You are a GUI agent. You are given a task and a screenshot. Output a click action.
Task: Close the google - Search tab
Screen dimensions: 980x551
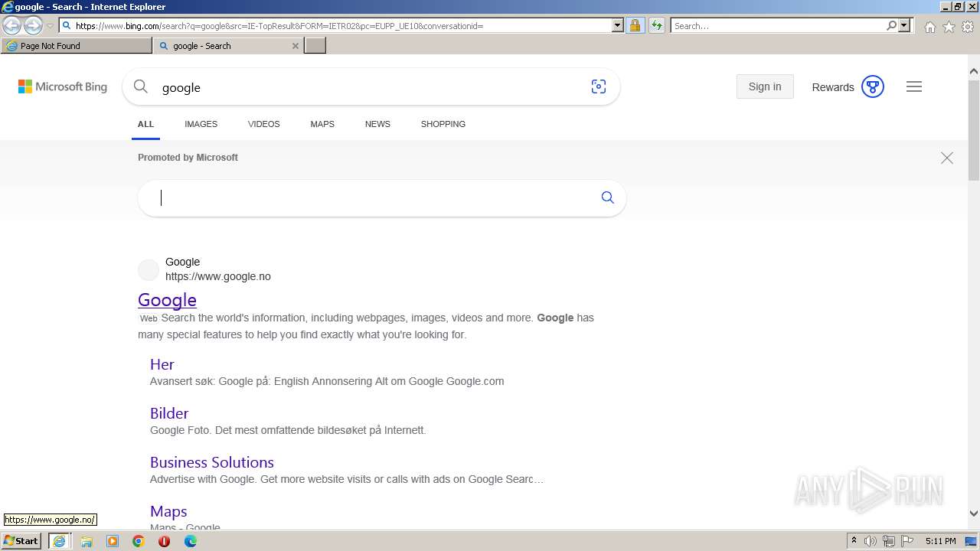tap(296, 46)
